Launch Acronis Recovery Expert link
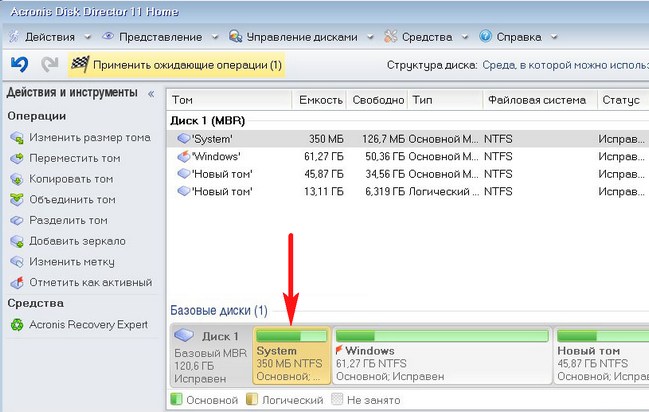The width and height of the screenshot is (649, 412). [x=88, y=324]
